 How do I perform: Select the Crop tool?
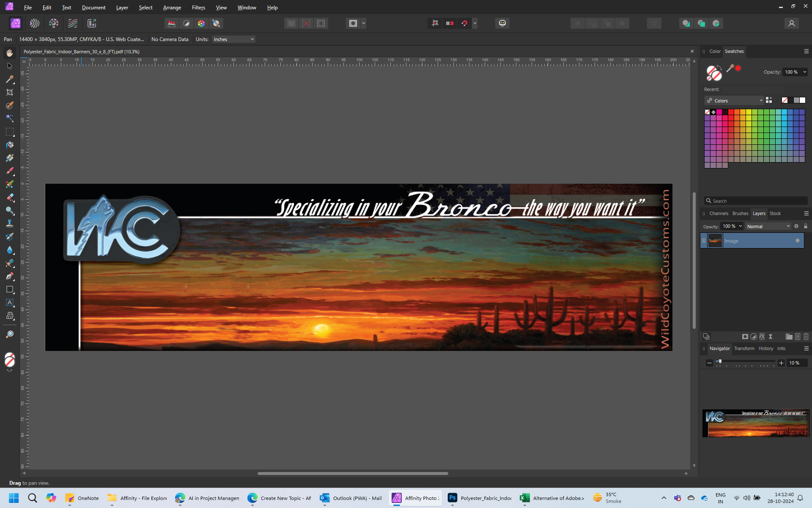pyautogui.click(x=10, y=92)
